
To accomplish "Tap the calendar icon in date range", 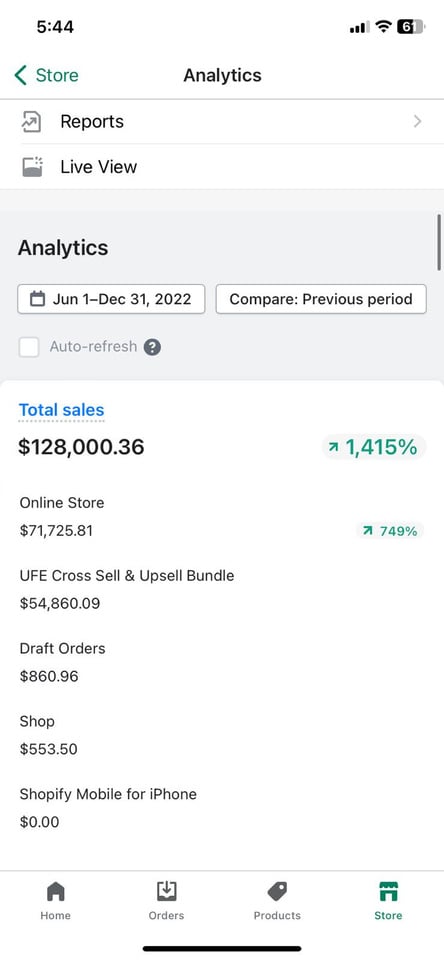I will [x=38, y=299].
